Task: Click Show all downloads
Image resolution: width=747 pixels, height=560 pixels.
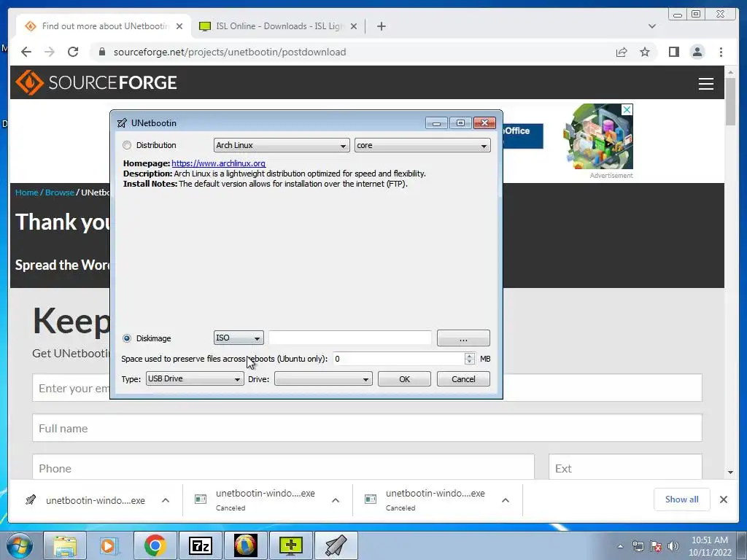Action: click(682, 499)
